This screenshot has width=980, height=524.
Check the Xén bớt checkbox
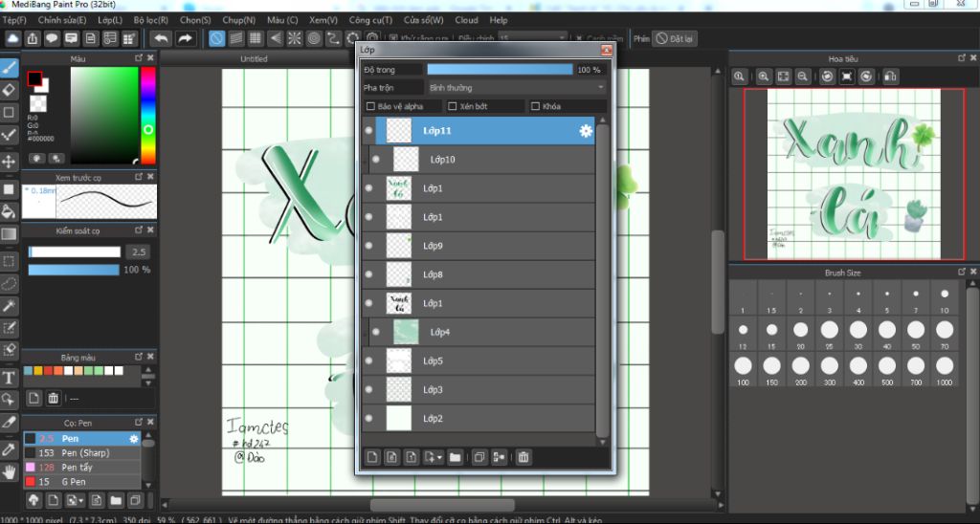point(453,106)
